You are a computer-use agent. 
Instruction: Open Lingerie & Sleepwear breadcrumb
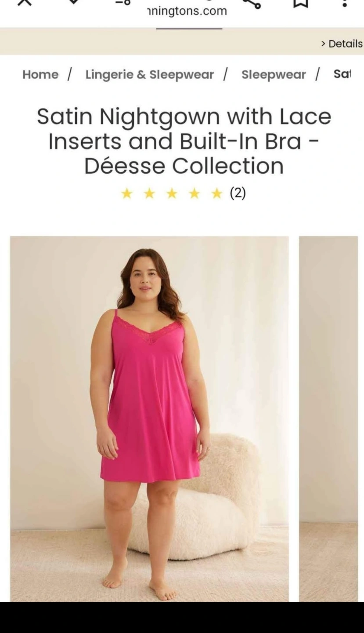(150, 74)
